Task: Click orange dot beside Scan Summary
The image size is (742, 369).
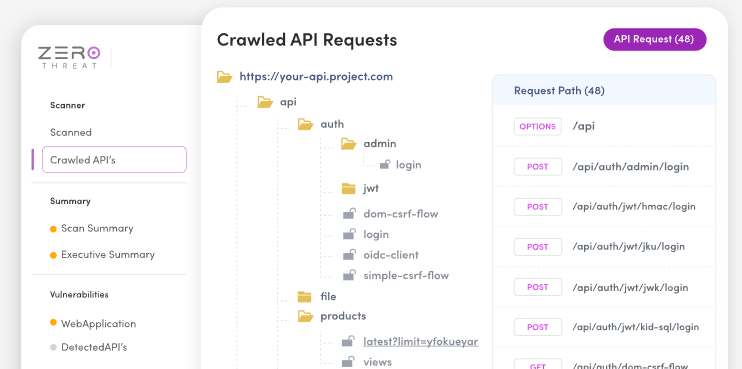Action: pyautogui.click(x=53, y=229)
